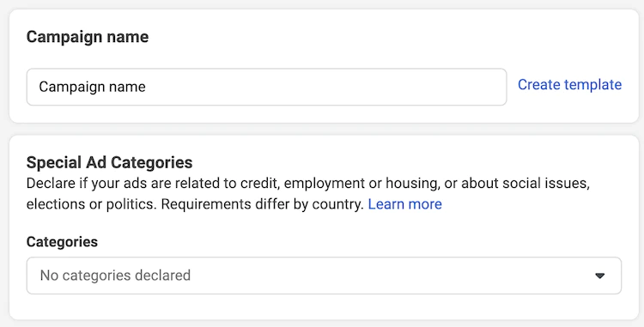Click the Special Ad Categories heading

109,162
